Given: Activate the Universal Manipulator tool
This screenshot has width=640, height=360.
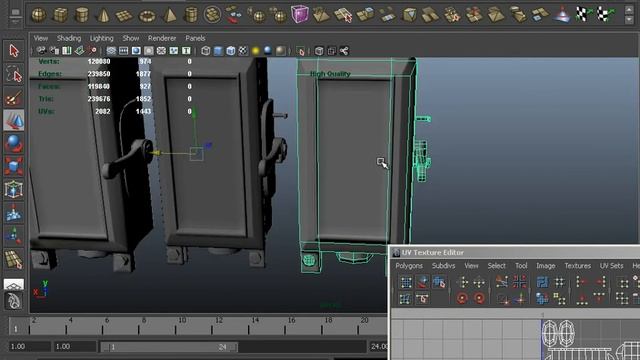Looking at the screenshot, I should click(x=14, y=189).
